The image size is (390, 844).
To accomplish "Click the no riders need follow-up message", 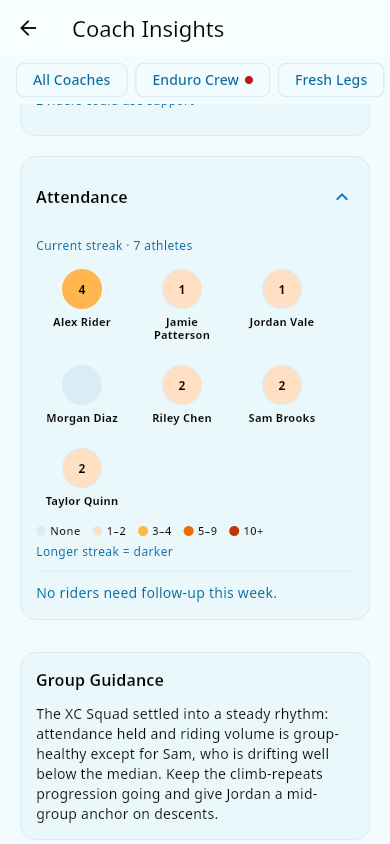I will point(157,593).
